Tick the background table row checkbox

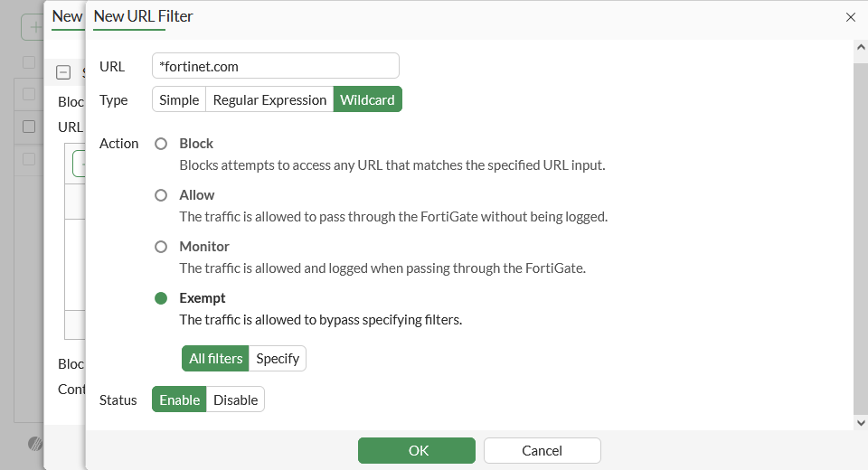click(x=29, y=127)
